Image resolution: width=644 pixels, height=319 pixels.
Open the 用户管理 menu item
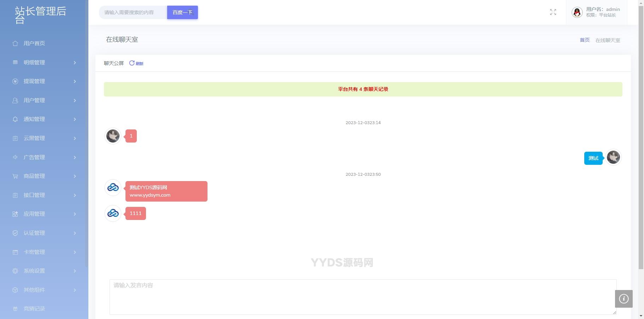34,100
